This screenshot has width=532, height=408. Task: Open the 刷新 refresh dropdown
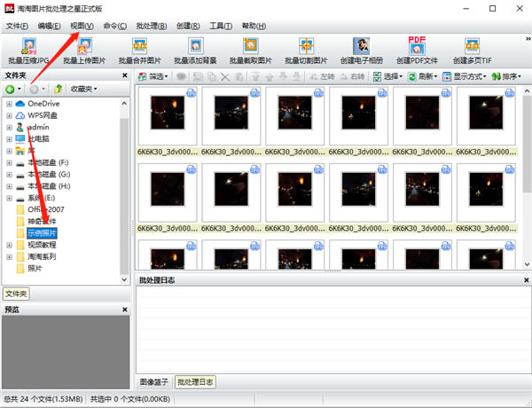point(423,76)
